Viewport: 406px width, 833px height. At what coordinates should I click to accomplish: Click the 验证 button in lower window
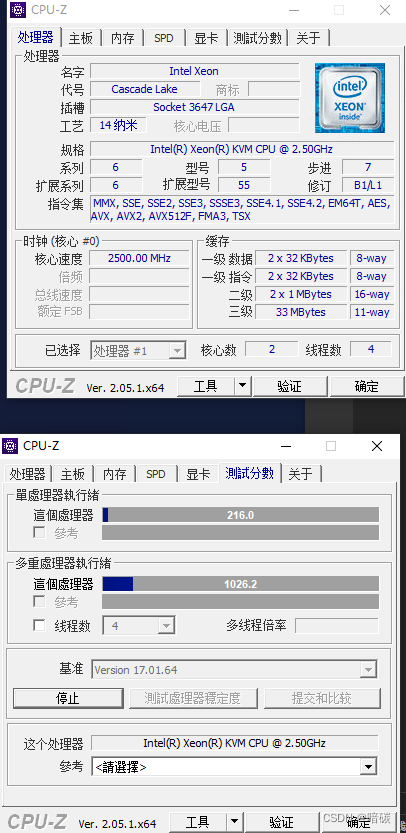coord(281,823)
